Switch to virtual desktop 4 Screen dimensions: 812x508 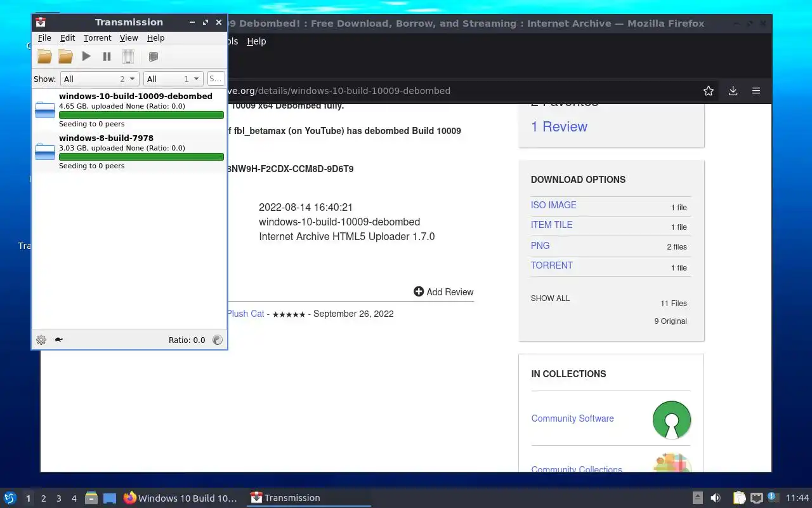pyautogui.click(x=74, y=498)
